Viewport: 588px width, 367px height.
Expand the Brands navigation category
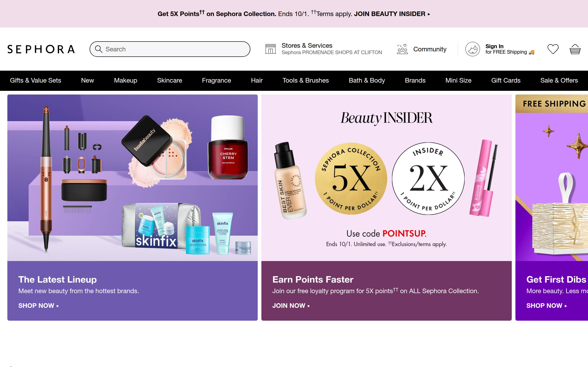[415, 80]
